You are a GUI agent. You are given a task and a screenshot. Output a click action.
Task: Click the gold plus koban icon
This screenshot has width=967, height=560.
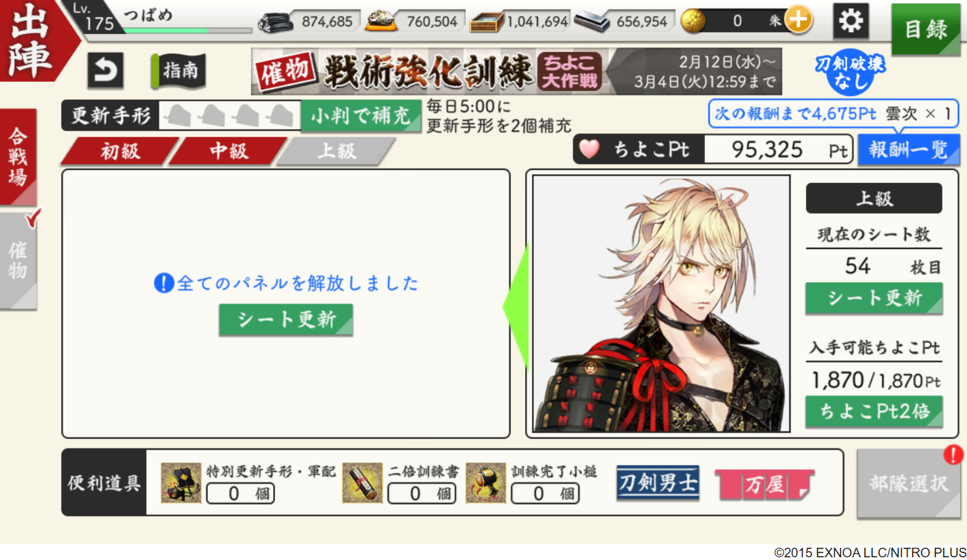click(x=797, y=21)
